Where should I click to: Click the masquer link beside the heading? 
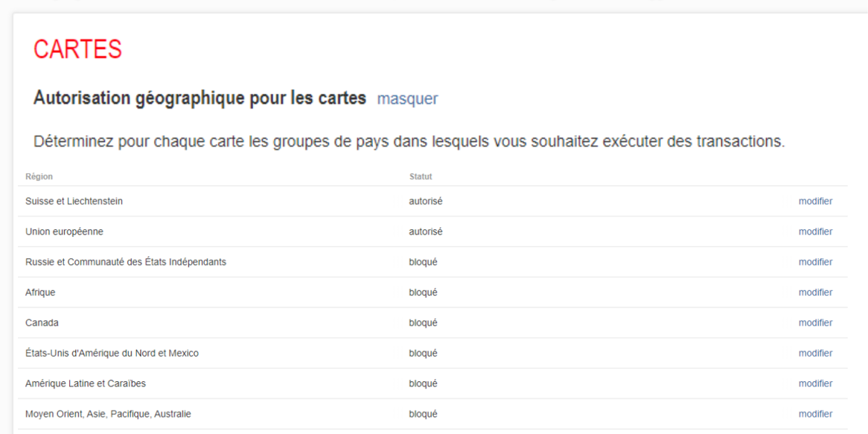point(407,99)
